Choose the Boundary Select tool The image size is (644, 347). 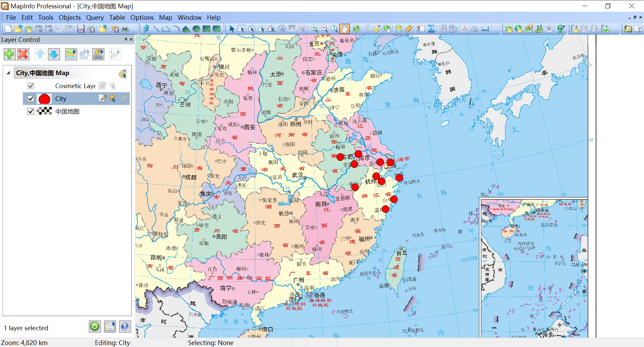click(272, 29)
